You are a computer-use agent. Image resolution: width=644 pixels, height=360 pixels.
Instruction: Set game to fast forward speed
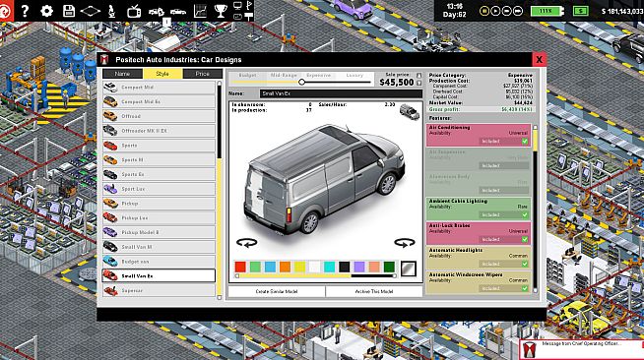point(506,11)
